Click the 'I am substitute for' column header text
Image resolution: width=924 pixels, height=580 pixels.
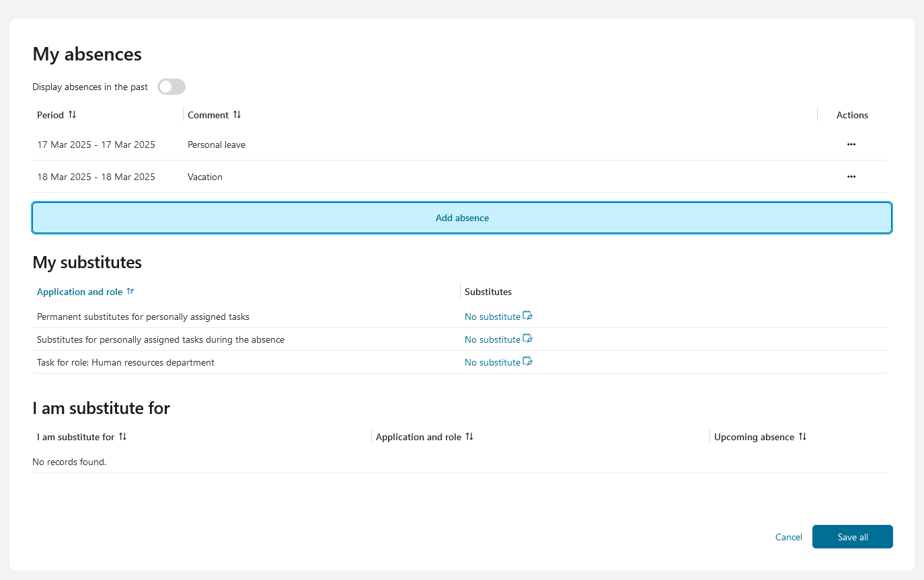pyautogui.click(x=76, y=437)
